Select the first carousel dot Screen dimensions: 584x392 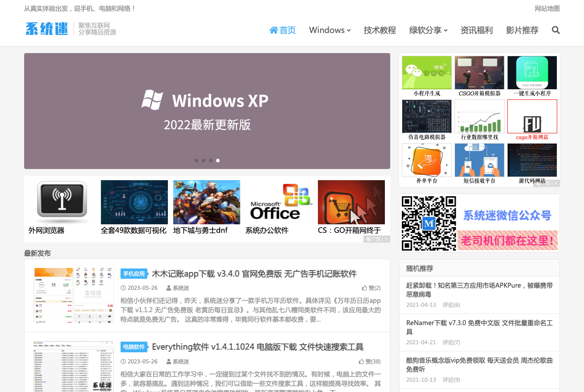[196, 161]
